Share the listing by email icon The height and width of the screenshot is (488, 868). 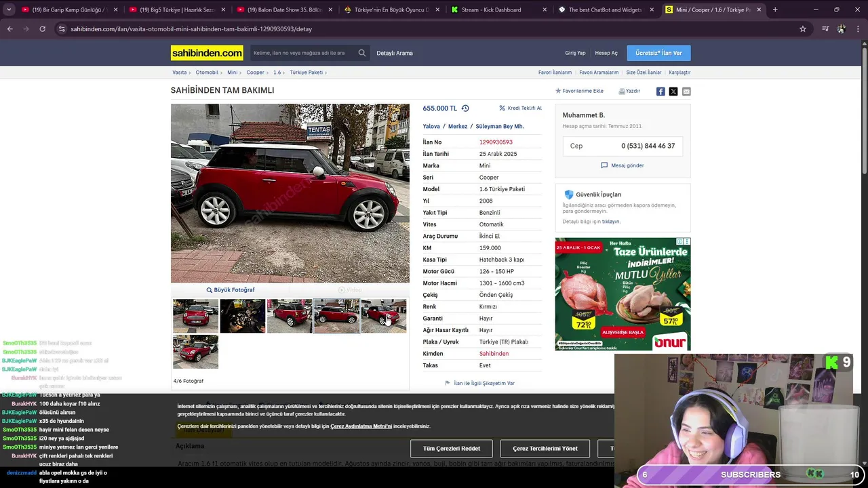pyautogui.click(x=686, y=91)
